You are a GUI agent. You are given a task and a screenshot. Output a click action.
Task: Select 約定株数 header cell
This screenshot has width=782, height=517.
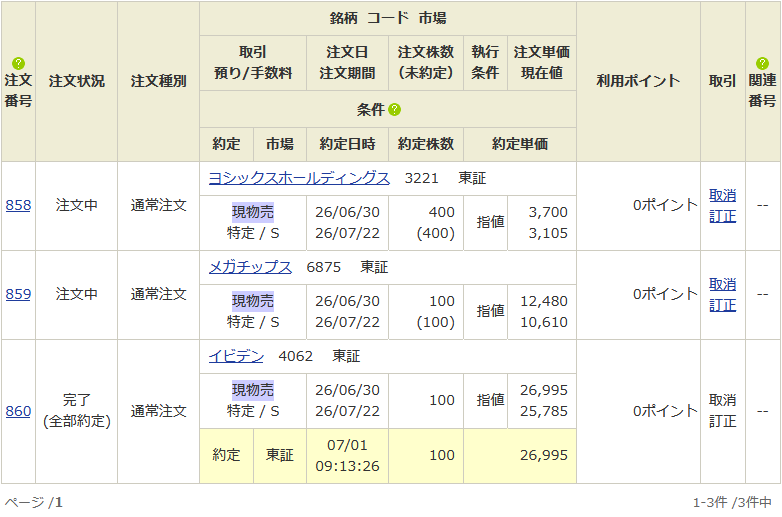coord(426,145)
